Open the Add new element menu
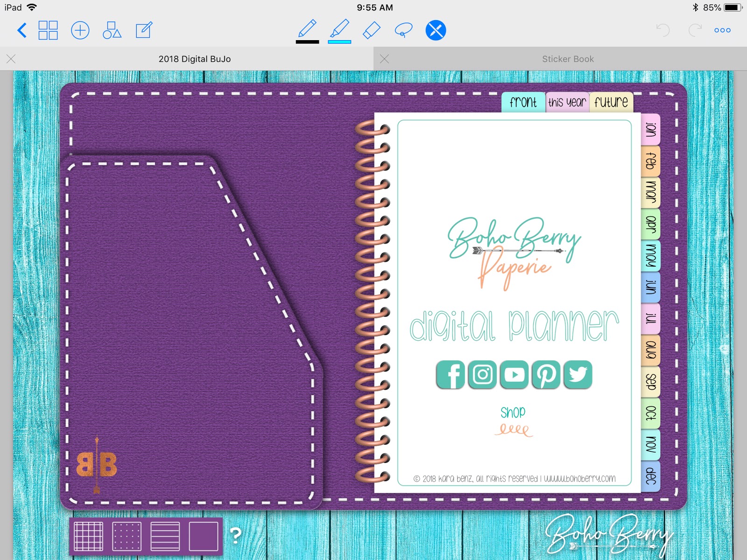The width and height of the screenshot is (747, 560). (x=80, y=30)
